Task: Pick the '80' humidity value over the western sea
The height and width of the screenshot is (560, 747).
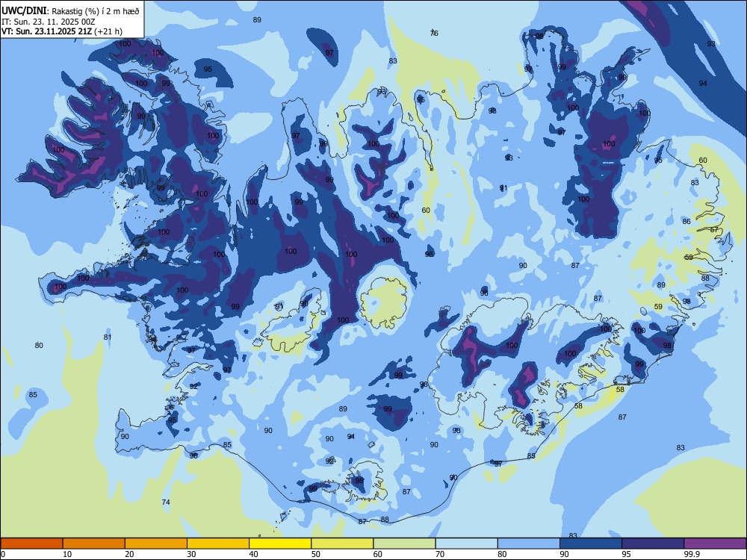Action: (x=39, y=345)
